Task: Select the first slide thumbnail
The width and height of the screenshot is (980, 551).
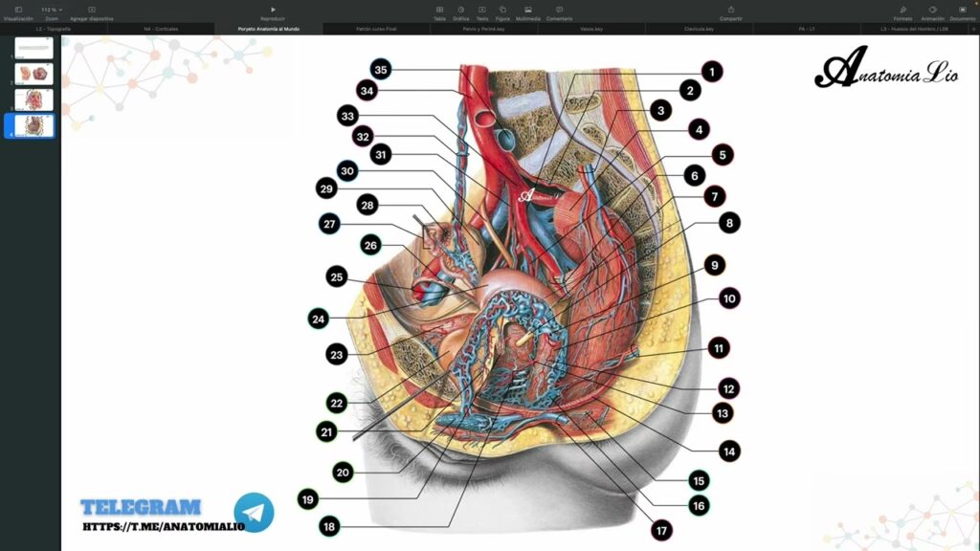Action: pos(34,48)
